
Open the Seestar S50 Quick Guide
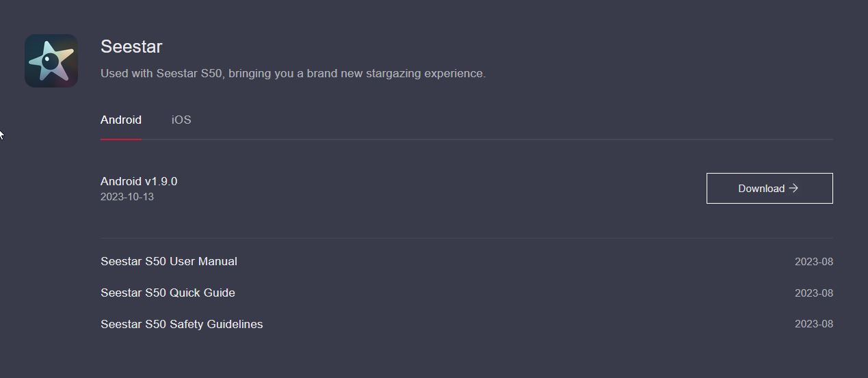coord(168,293)
